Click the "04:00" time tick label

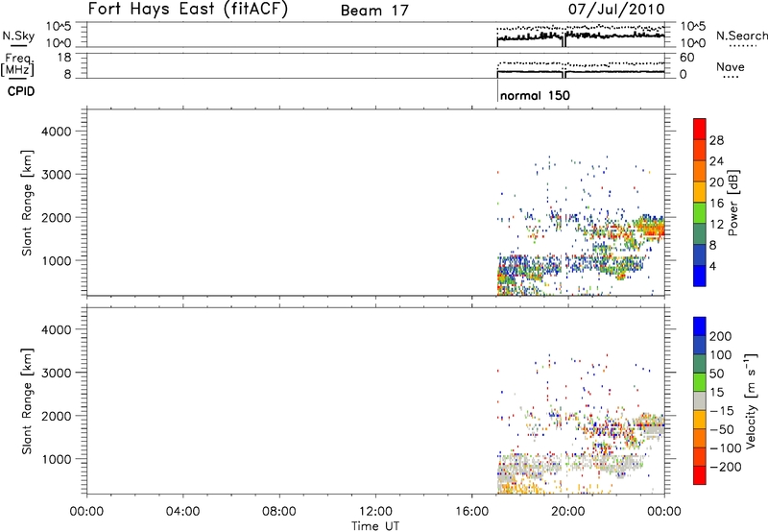pos(182,512)
